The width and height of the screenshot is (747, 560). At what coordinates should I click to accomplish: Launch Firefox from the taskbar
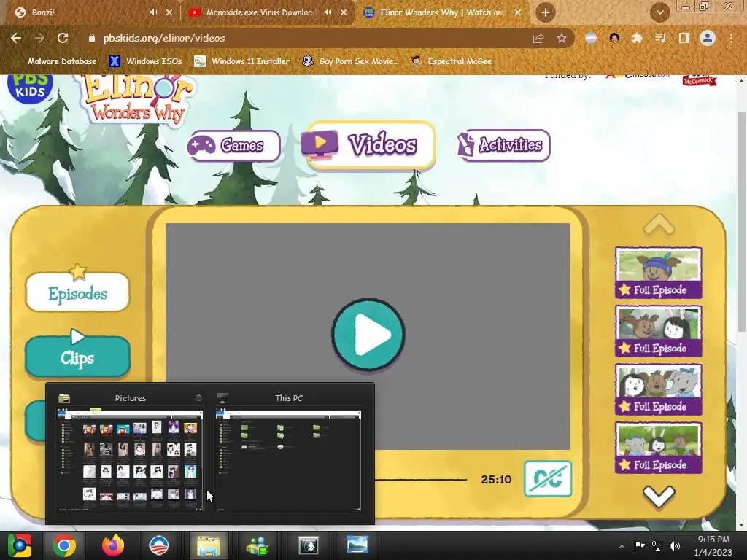(112, 545)
